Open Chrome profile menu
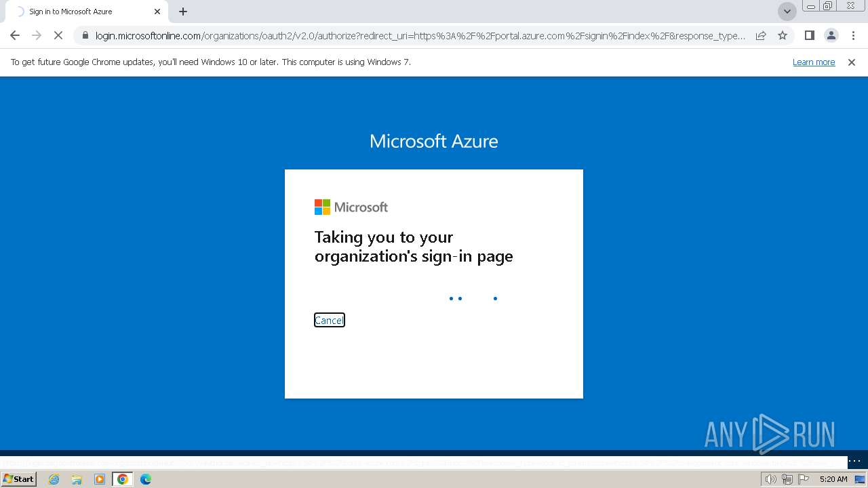Image resolution: width=868 pixels, height=488 pixels. pos(831,35)
